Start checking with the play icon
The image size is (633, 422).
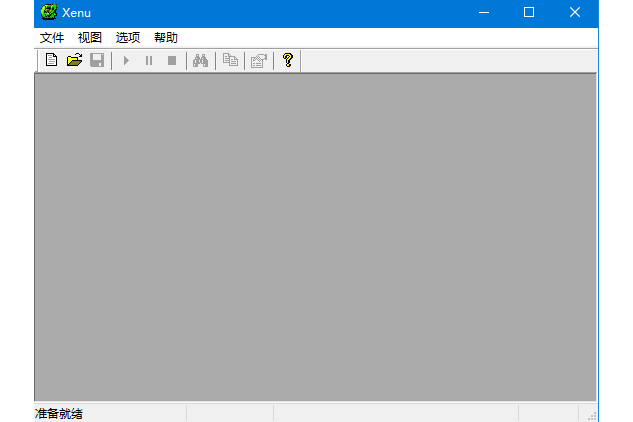[x=126, y=61]
